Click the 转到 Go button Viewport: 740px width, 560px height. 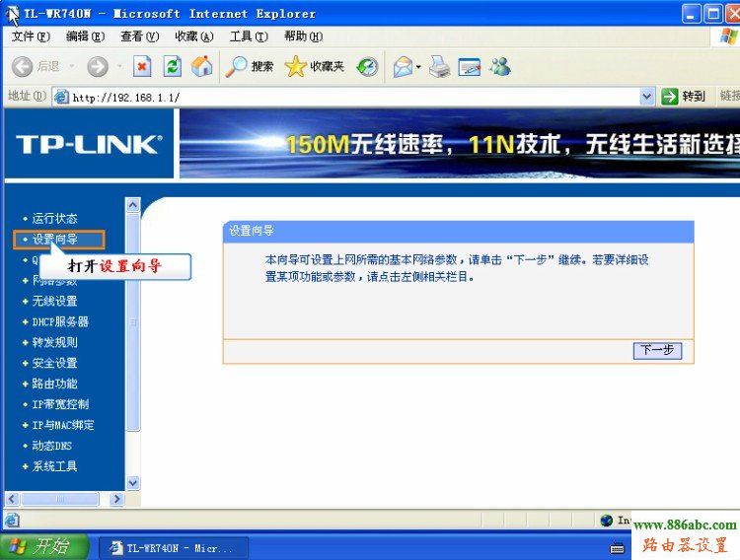pos(684,97)
